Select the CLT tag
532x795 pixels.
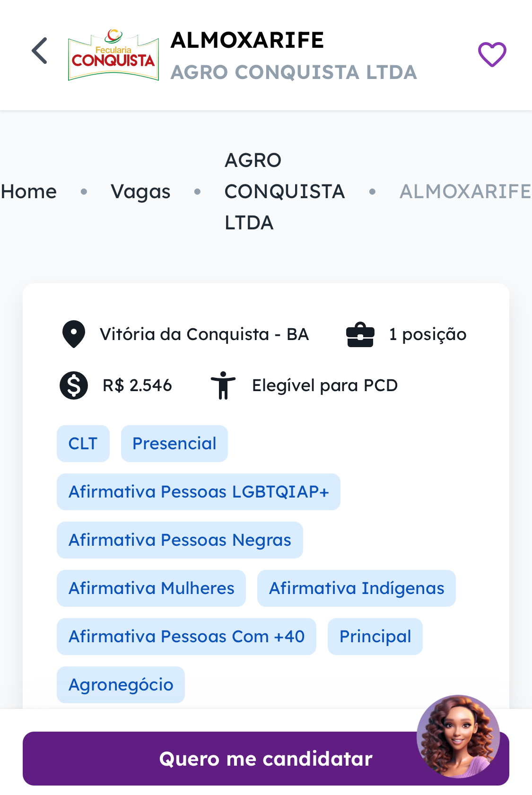[83, 444]
